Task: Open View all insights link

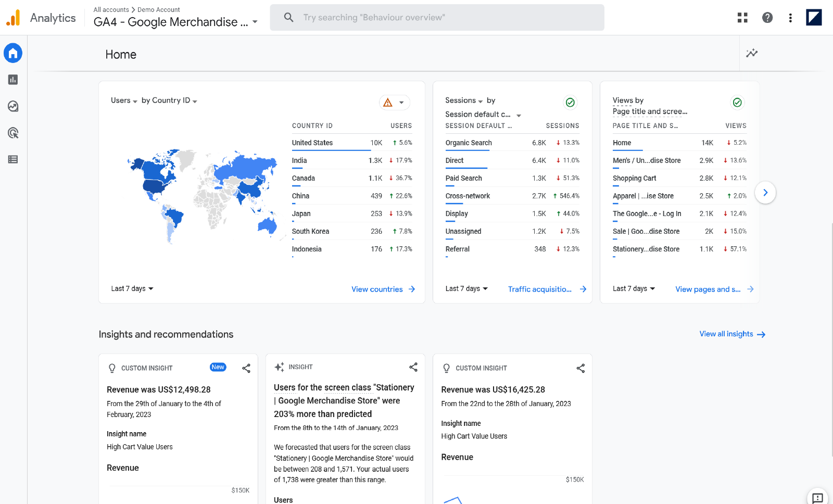Action: [731, 334]
